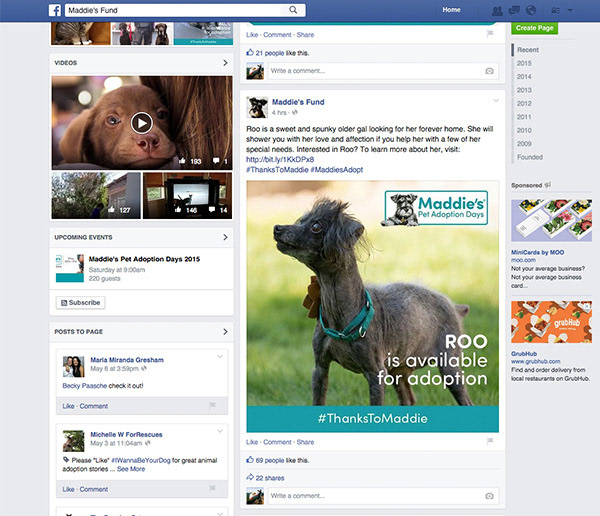Expand the Upcoming Events section chevron
Screen dimensions: 600x516
[225, 237]
